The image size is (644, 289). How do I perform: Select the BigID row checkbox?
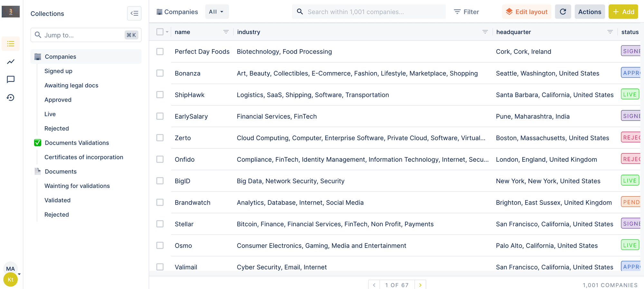(160, 181)
